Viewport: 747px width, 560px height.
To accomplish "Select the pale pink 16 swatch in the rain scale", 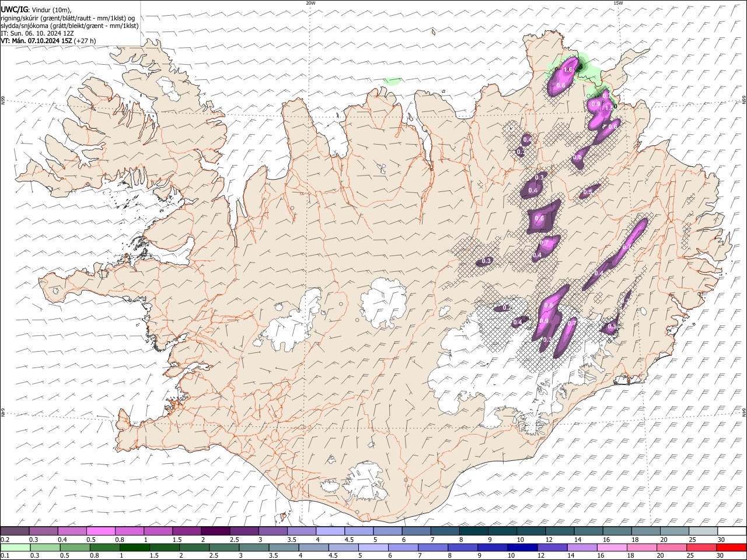I will click(612, 547).
